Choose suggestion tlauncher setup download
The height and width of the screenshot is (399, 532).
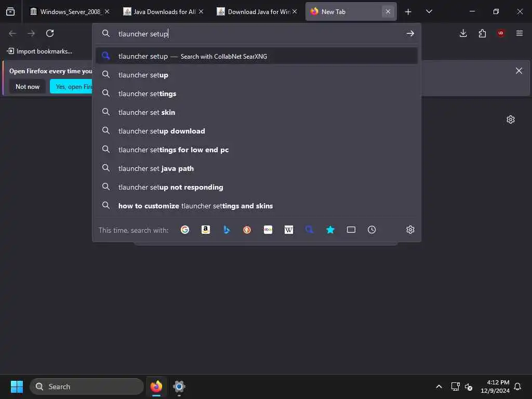(257, 130)
